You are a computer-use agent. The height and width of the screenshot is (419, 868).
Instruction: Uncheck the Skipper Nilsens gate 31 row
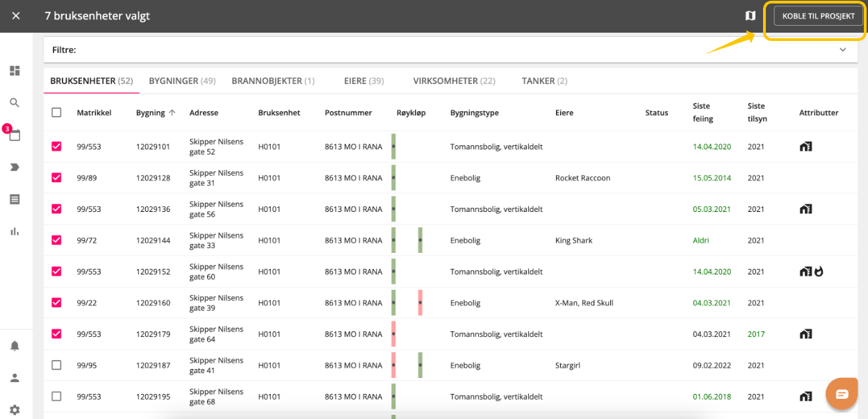[x=56, y=178]
